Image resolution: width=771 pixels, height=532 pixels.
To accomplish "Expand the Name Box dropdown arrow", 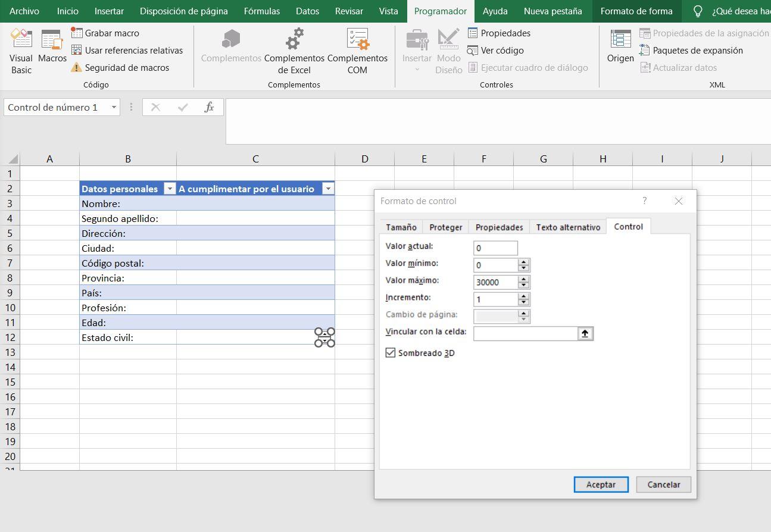I will (113, 107).
